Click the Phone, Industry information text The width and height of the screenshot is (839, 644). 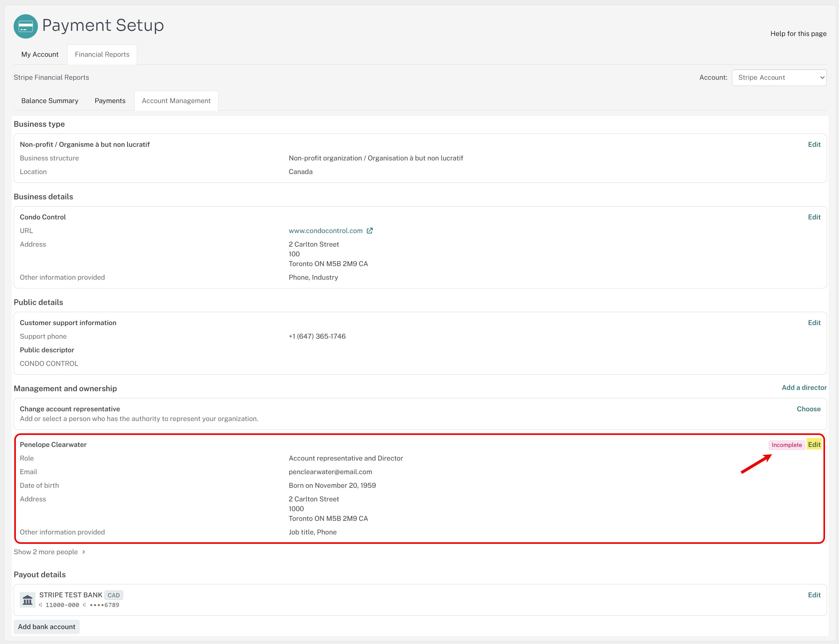click(313, 277)
